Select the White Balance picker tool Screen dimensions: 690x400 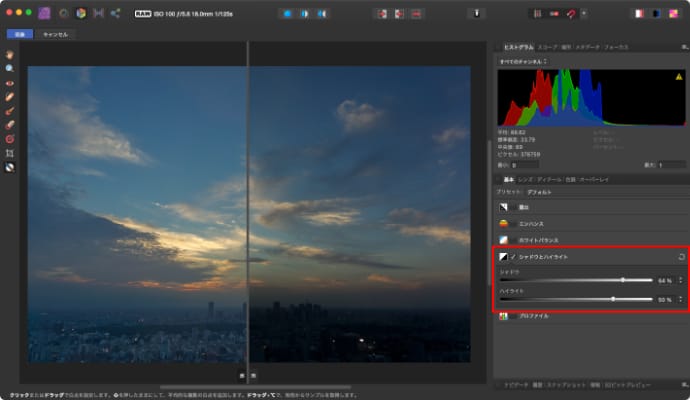10,168
